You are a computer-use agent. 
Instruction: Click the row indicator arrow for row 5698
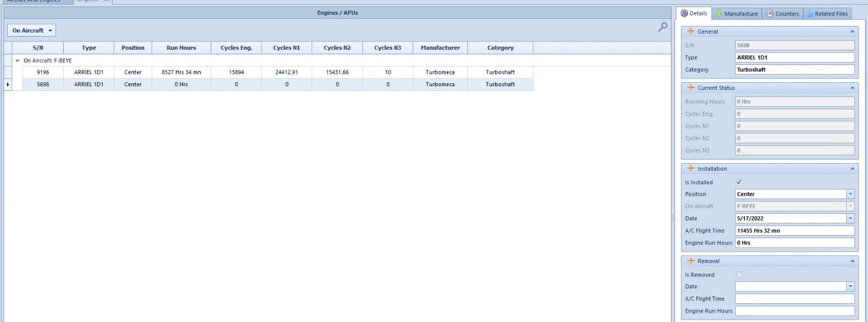tap(8, 84)
